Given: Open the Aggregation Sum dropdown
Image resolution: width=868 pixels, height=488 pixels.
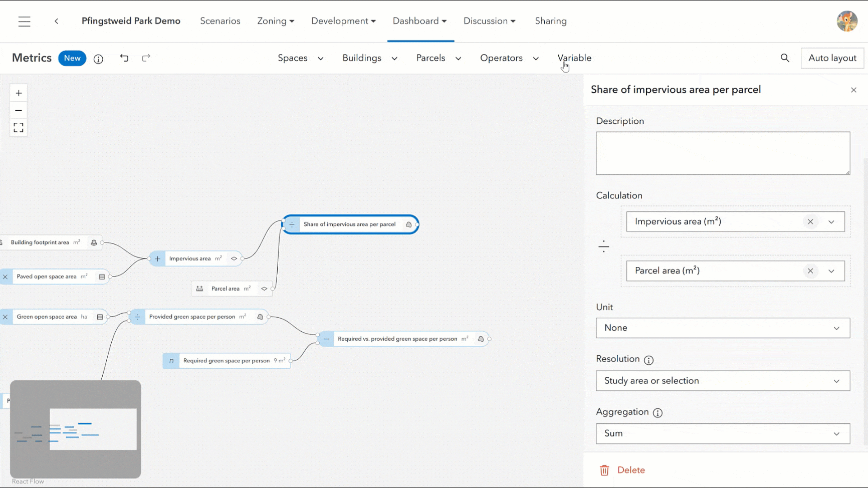Looking at the screenshot, I should click(723, 434).
